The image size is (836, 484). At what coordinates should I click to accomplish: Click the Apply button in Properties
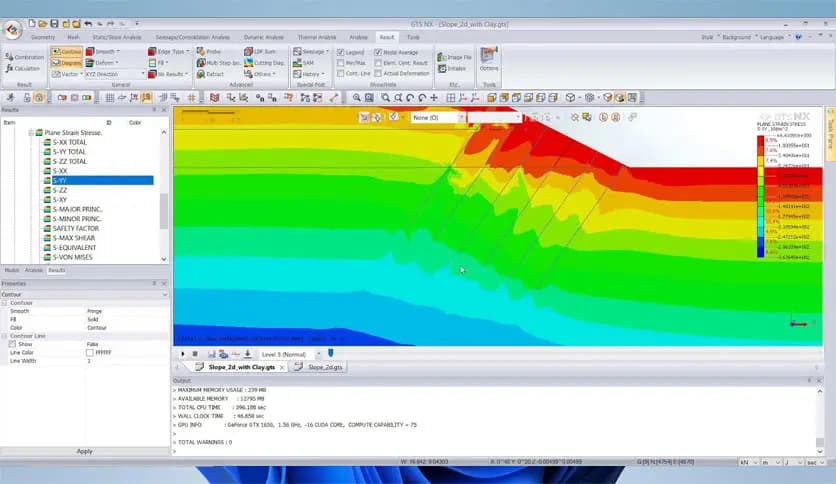point(84,451)
